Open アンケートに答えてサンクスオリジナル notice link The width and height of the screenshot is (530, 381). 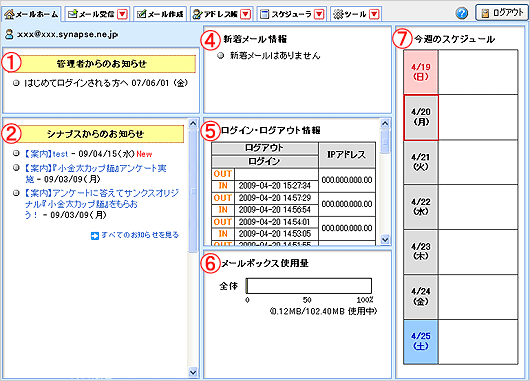101,204
